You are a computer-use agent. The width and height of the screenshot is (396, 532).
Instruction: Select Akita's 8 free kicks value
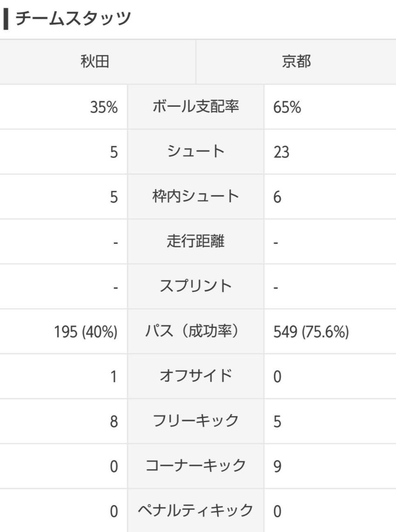114,422
